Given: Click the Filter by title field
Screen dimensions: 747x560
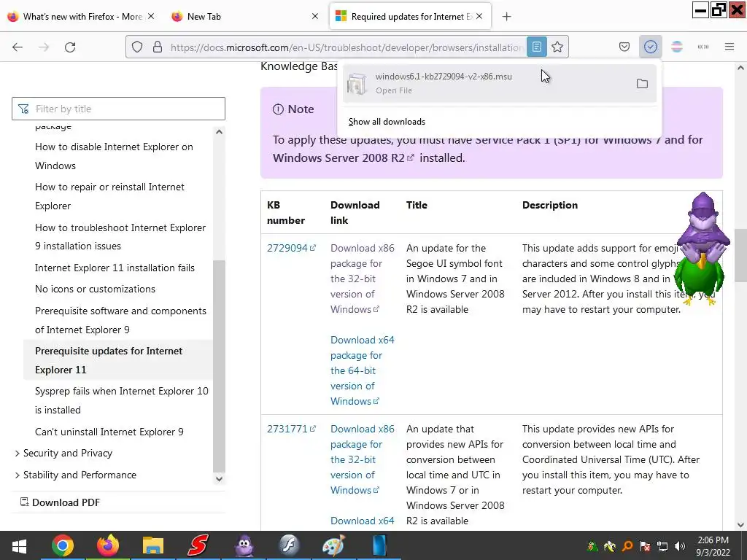Looking at the screenshot, I should (118, 109).
